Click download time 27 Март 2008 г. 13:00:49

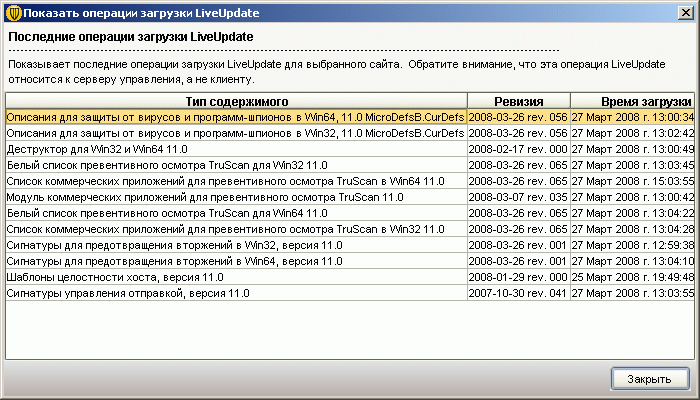tap(633, 150)
